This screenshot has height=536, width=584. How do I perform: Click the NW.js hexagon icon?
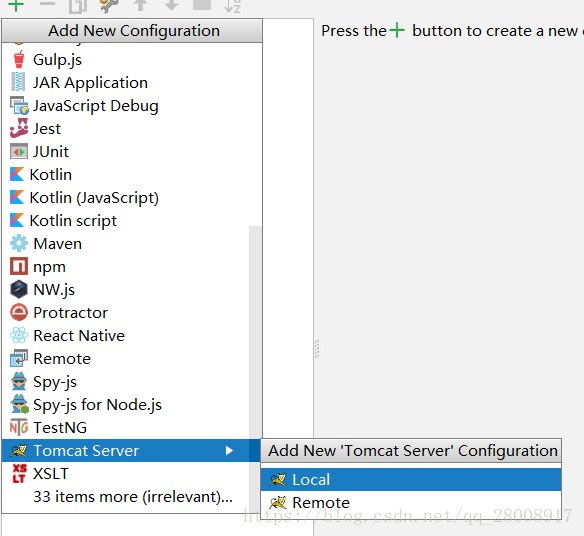pyautogui.click(x=19, y=289)
